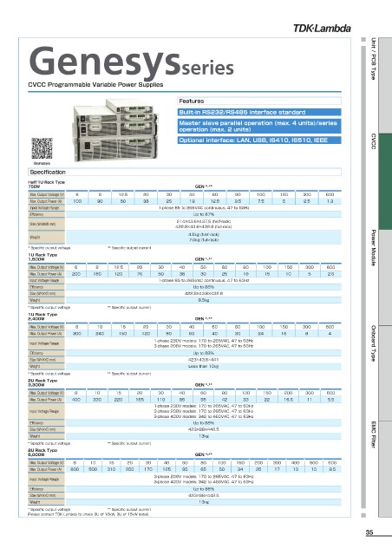Viewport: 392px width, 555px height.
Task: Click '1U Rack Type 2,400W' heading
Action: click(42, 317)
